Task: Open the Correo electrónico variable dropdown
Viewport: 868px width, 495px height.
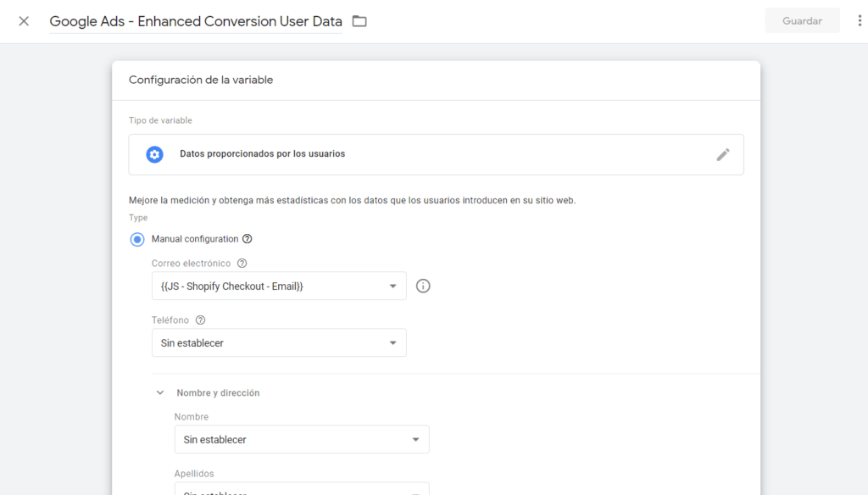Action: [x=279, y=286]
